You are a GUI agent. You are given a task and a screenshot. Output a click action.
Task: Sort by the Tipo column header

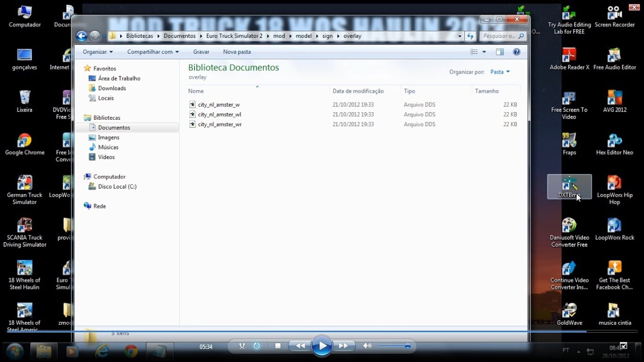(437, 91)
